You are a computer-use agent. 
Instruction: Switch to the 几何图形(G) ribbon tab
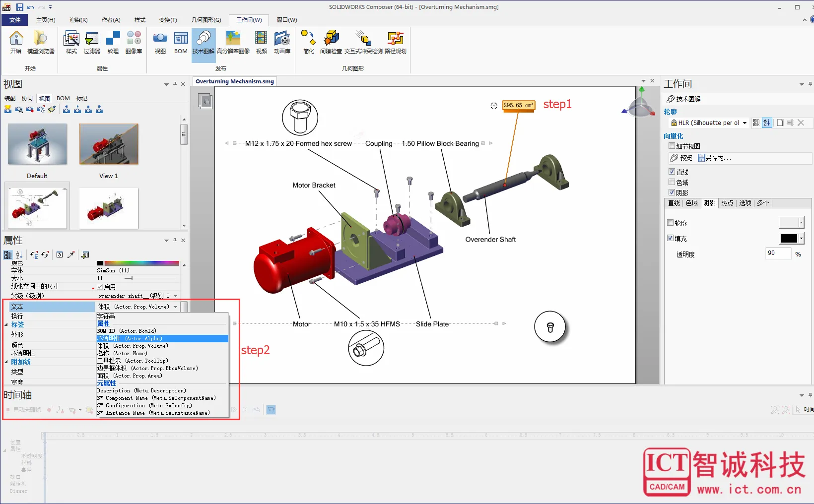pos(206,20)
